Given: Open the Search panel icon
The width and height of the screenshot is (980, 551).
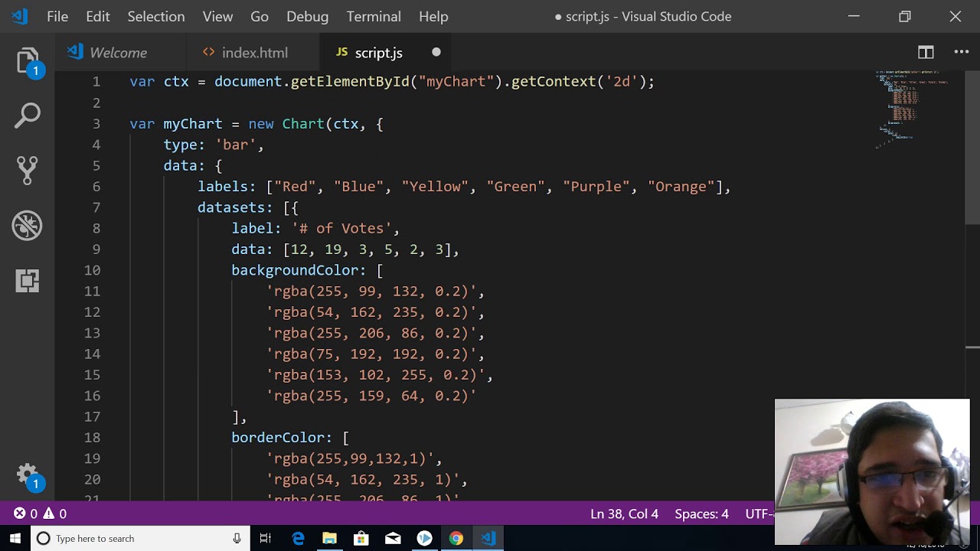Looking at the screenshot, I should click(x=28, y=116).
